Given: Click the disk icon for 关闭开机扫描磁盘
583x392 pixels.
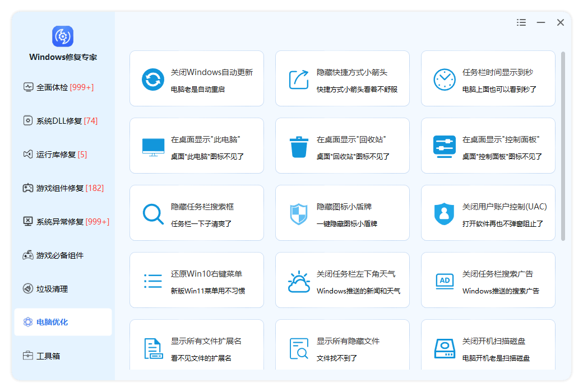Looking at the screenshot, I should [x=445, y=348].
